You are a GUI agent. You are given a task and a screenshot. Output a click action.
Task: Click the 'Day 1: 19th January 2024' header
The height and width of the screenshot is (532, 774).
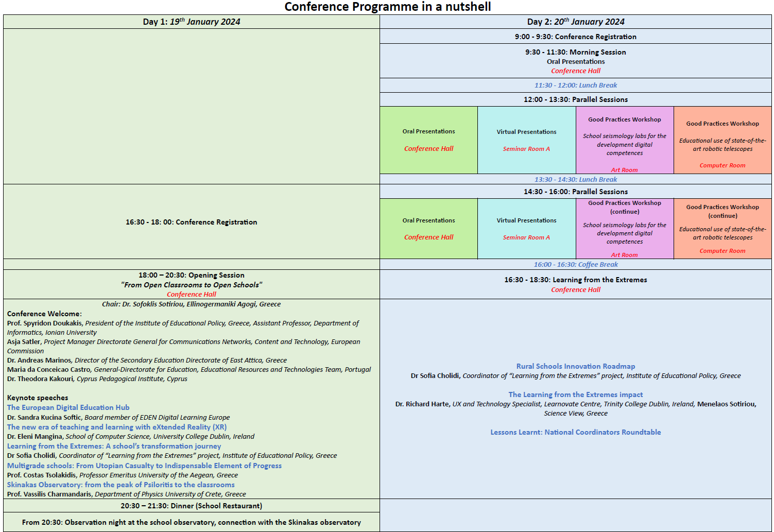click(192, 22)
